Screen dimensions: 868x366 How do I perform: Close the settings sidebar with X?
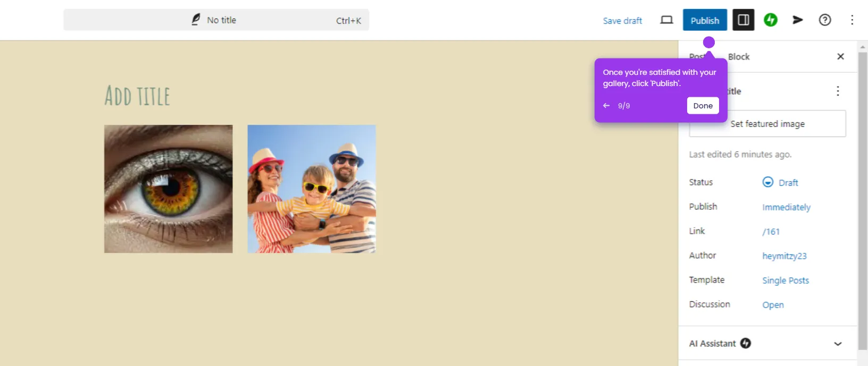tap(840, 56)
